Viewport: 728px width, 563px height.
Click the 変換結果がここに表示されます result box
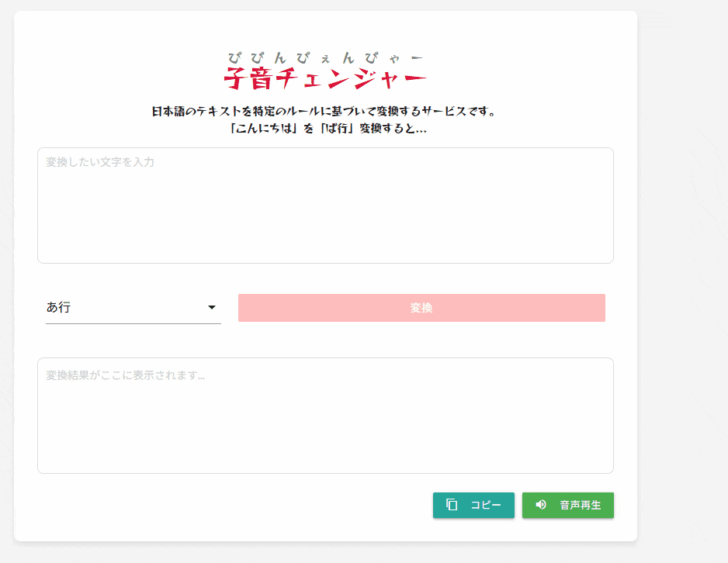(x=325, y=416)
